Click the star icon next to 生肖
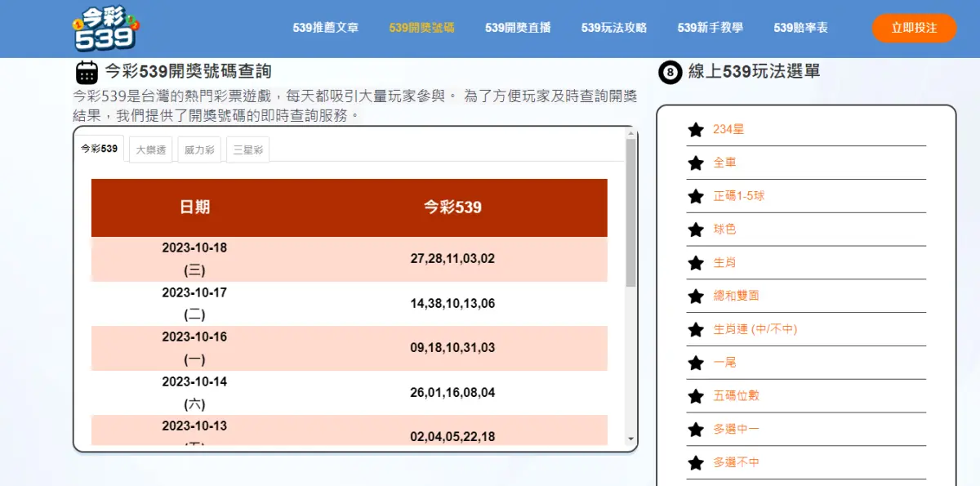Image resolution: width=980 pixels, height=486 pixels. pyautogui.click(x=696, y=263)
